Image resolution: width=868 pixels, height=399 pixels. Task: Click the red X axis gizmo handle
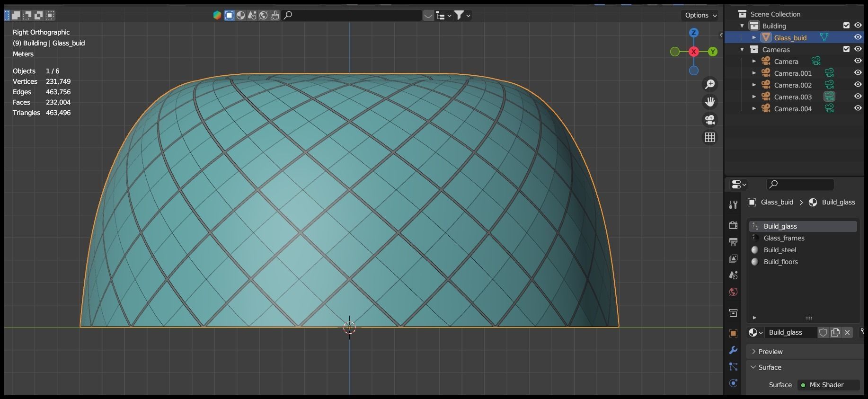click(x=693, y=52)
